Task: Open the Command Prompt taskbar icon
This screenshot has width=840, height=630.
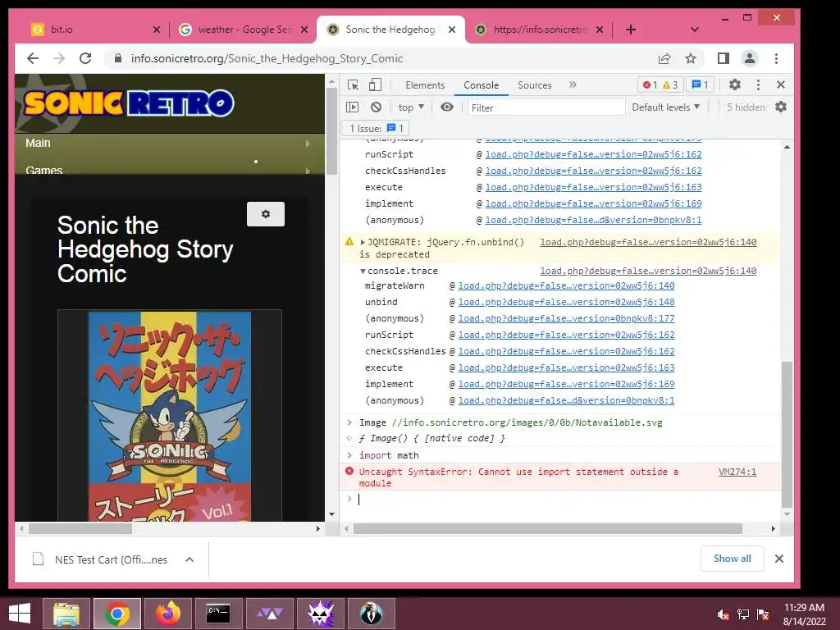Action: (218, 614)
